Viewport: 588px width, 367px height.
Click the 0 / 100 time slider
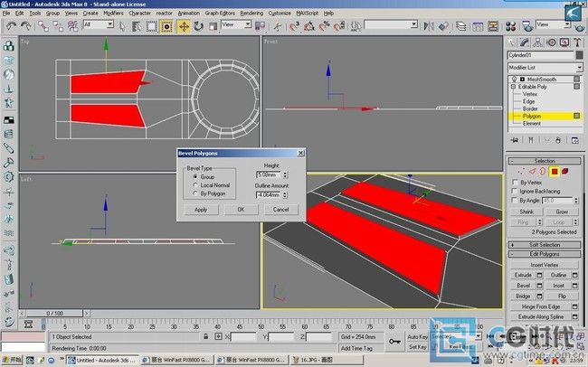pyautogui.click(x=55, y=313)
